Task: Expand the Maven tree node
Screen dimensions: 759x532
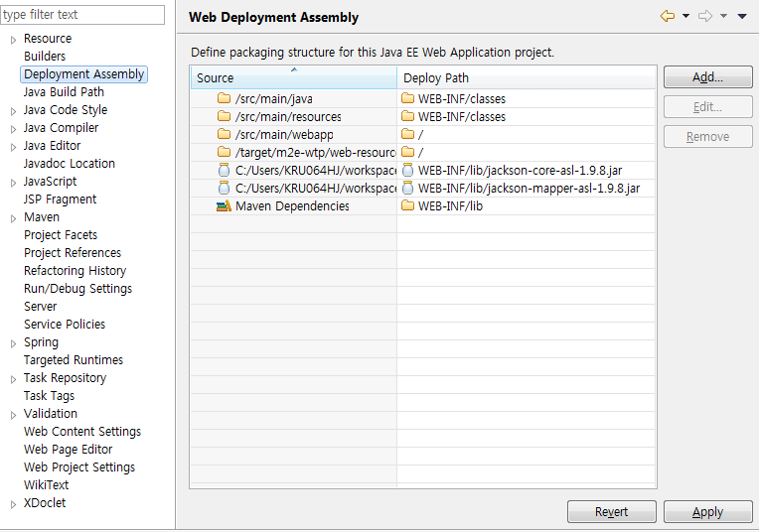Action: pos(13,218)
